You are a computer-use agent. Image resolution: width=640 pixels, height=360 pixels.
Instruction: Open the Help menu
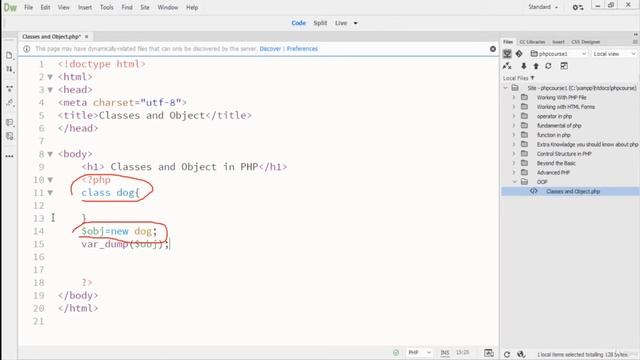point(192,7)
